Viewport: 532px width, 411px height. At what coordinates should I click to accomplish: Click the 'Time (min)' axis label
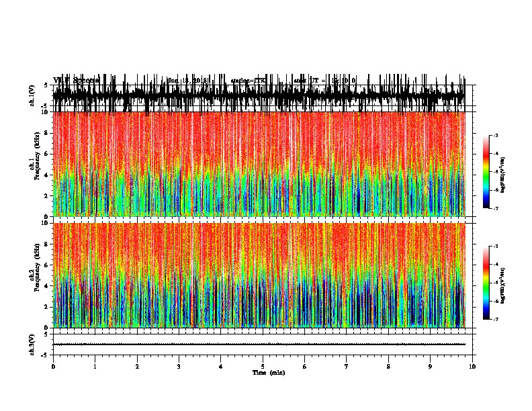click(x=269, y=373)
